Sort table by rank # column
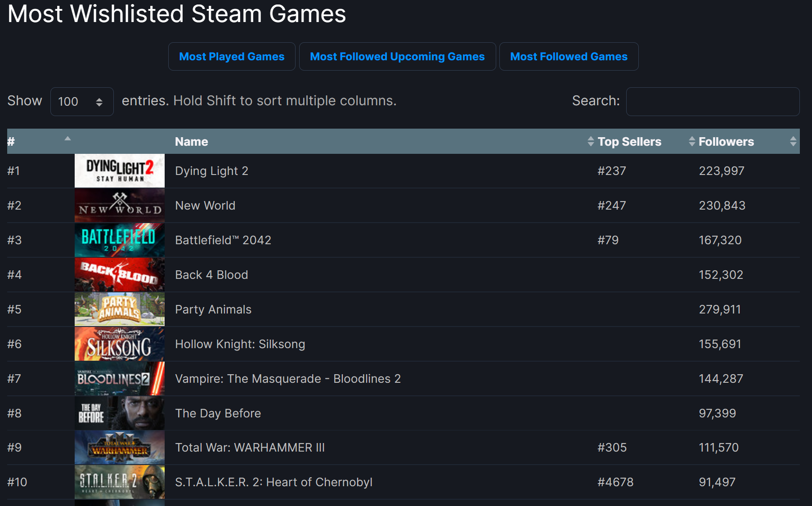Viewport: 812px width, 506px height. click(x=40, y=142)
